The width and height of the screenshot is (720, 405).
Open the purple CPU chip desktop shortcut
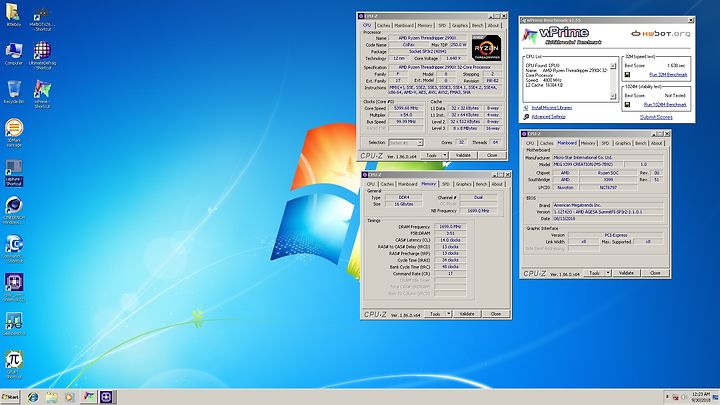(x=14, y=287)
